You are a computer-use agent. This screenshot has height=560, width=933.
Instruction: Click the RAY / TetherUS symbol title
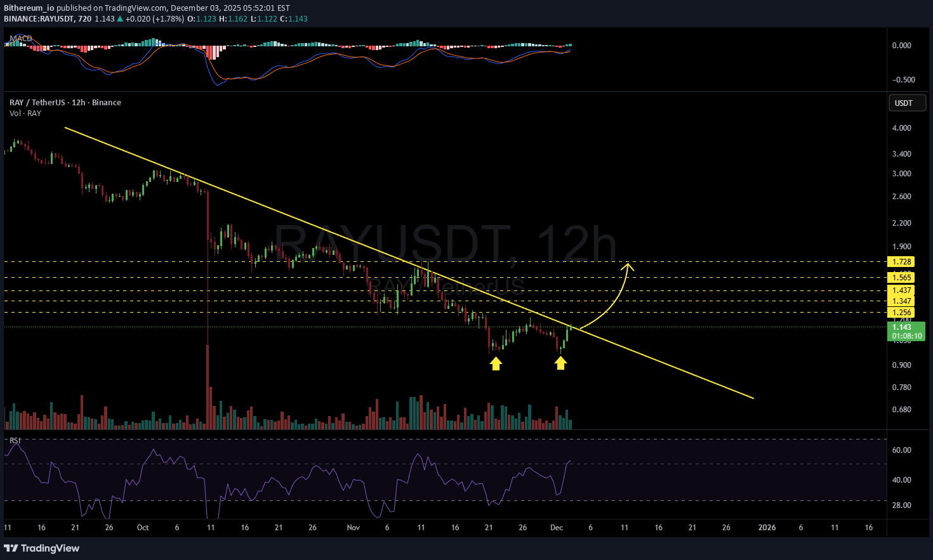(x=65, y=103)
